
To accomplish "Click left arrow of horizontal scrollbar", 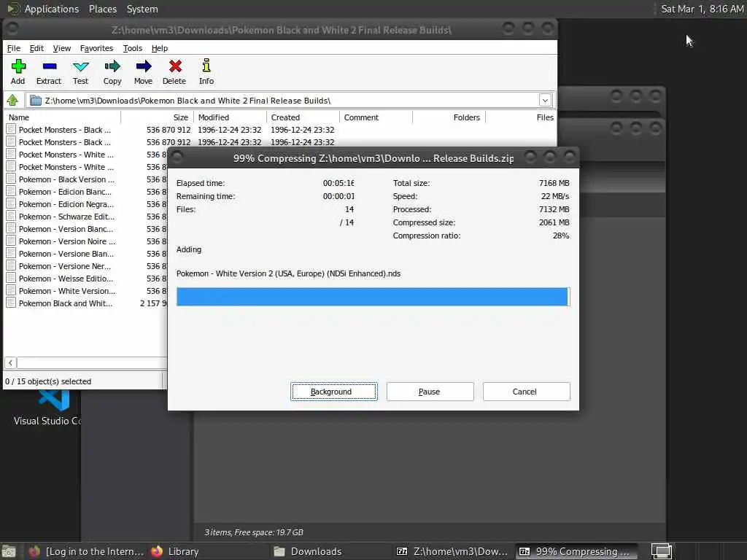I will pos(10,363).
